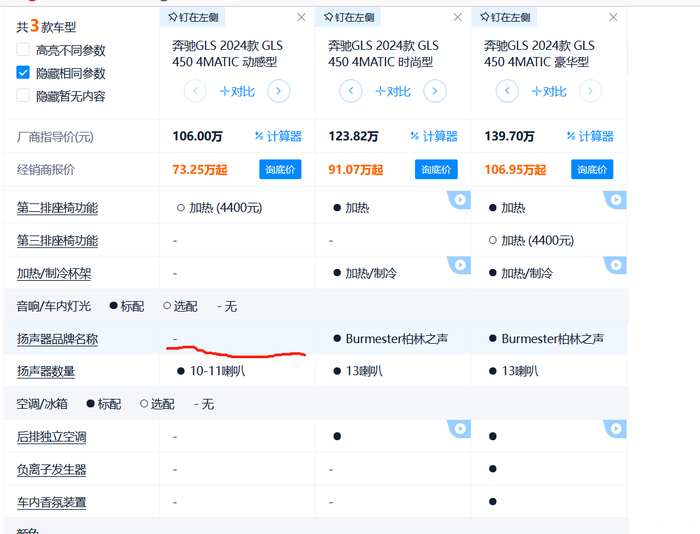Open the 第三排座椅功能 parameter link
The image size is (700, 534).
(x=57, y=241)
